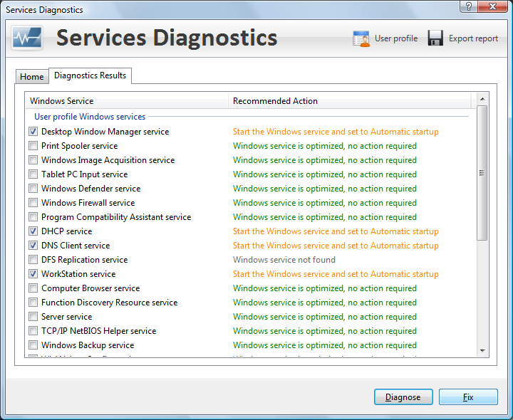Select Function Discovery Resource service text
Image resolution: width=513 pixels, height=420 pixels.
[109, 303]
